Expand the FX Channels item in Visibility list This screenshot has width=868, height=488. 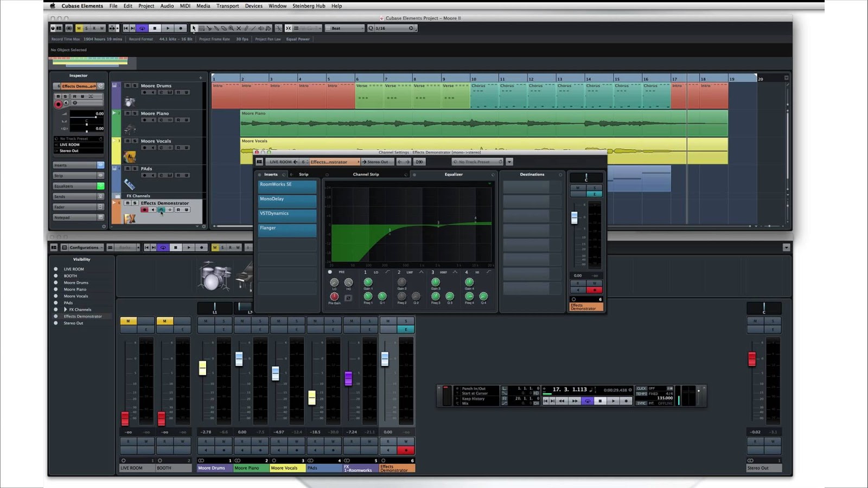(x=66, y=310)
